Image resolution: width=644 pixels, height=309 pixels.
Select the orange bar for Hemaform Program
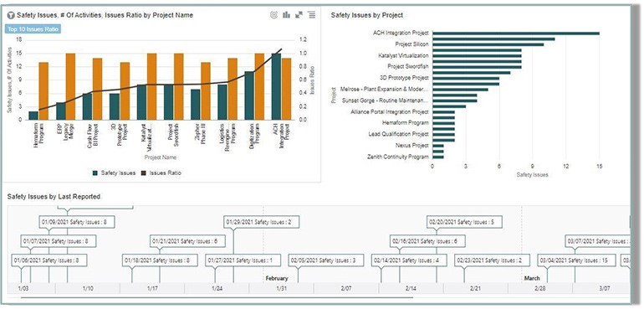pos(43,91)
